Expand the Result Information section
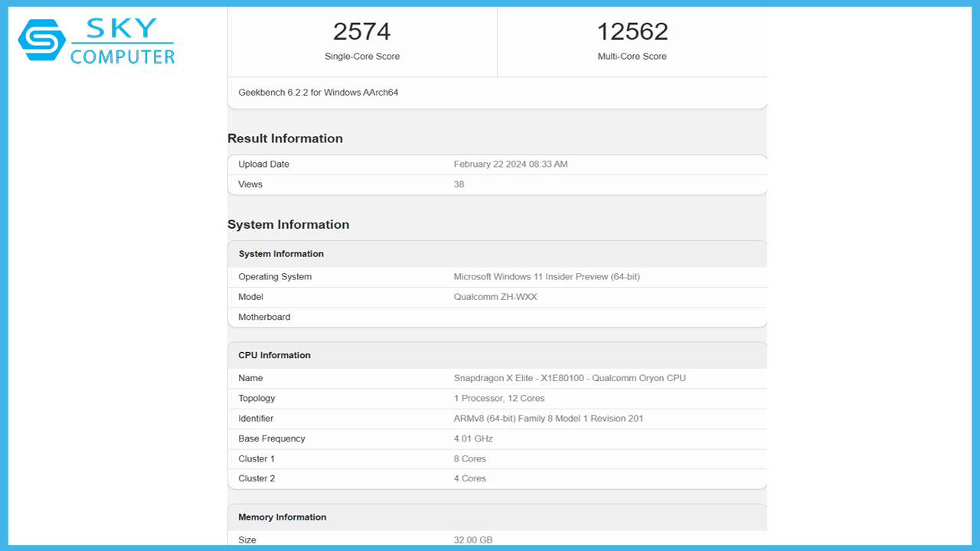The image size is (980, 551). 285,139
